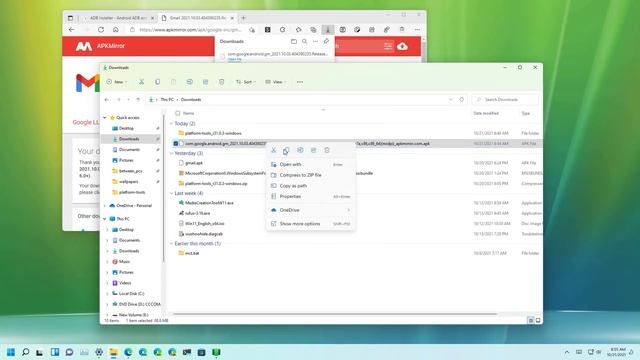Screen dimensions: 640x360
Task: Choose Show more options
Action: (310, 224)
